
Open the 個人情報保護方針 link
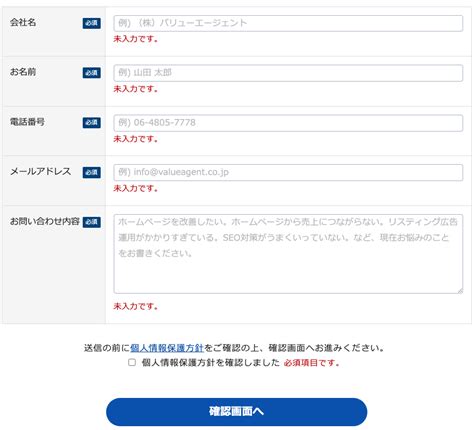[x=167, y=348]
